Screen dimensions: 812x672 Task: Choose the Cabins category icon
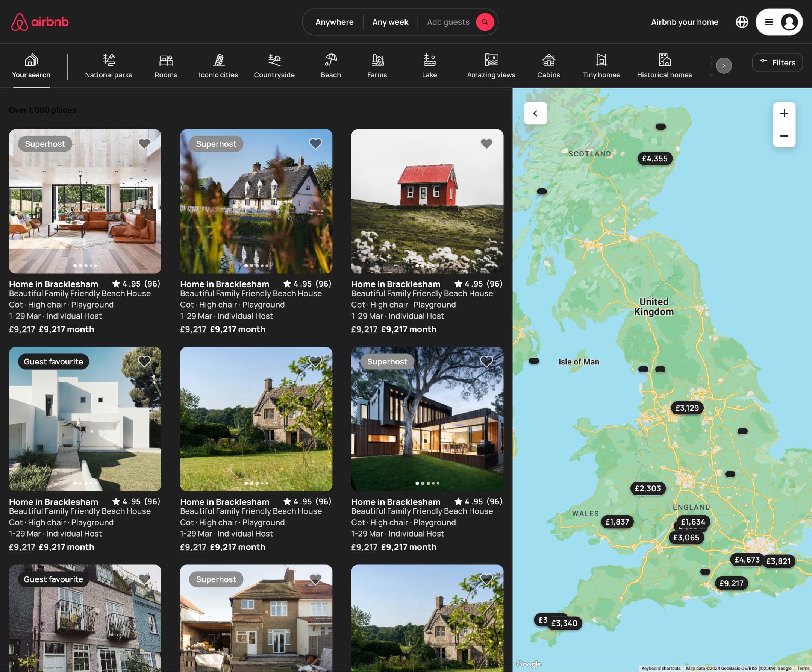pos(549,60)
